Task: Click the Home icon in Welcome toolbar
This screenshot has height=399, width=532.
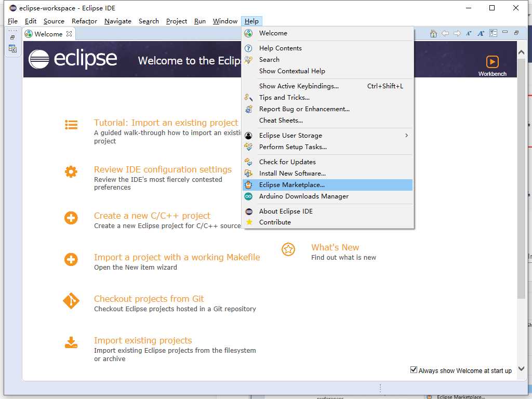Action: point(433,33)
